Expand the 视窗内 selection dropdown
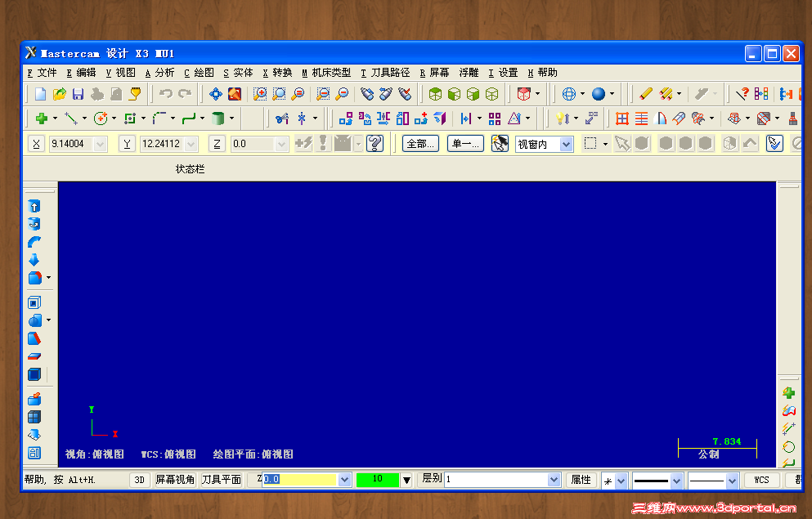812x519 pixels. click(566, 144)
